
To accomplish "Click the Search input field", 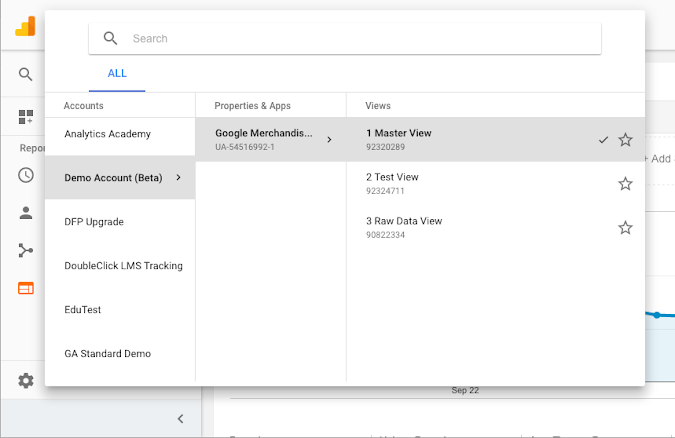I will [x=360, y=39].
